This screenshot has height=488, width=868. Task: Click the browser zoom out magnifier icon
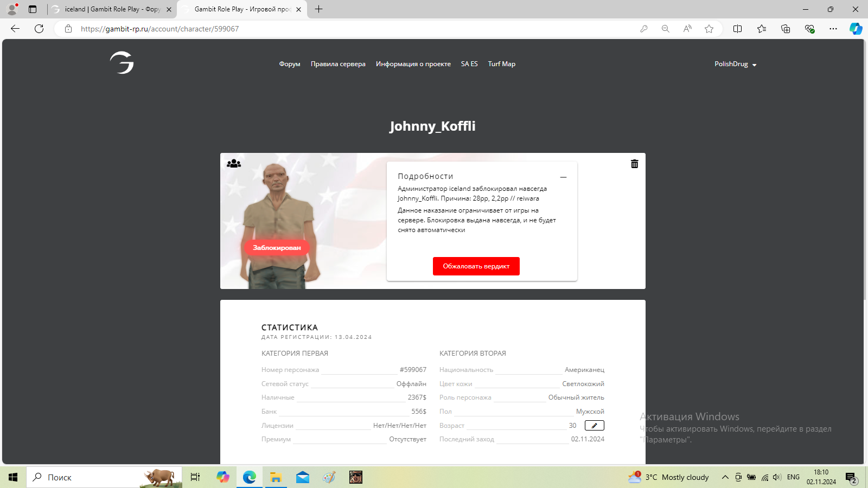(x=666, y=29)
